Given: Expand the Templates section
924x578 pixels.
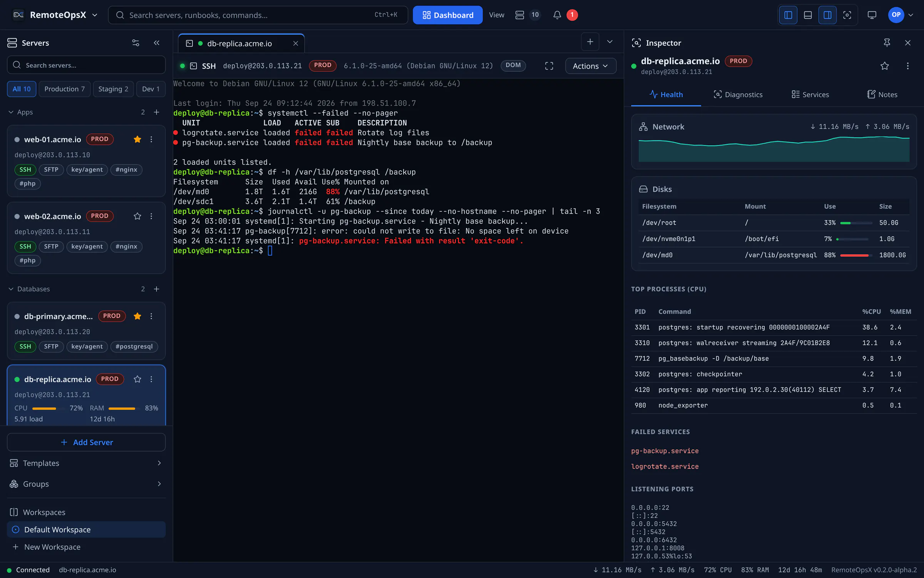Looking at the screenshot, I should [x=86, y=463].
